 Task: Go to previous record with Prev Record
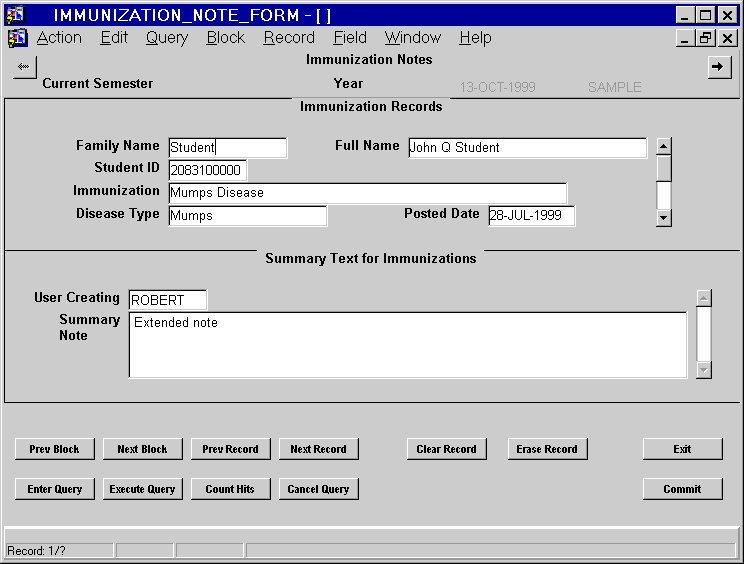click(231, 449)
